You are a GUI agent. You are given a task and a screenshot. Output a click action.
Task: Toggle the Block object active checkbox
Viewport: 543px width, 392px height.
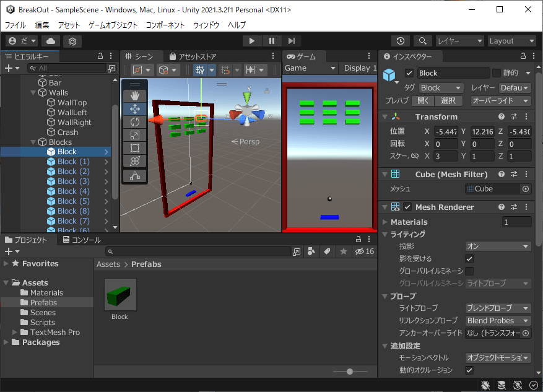(409, 73)
